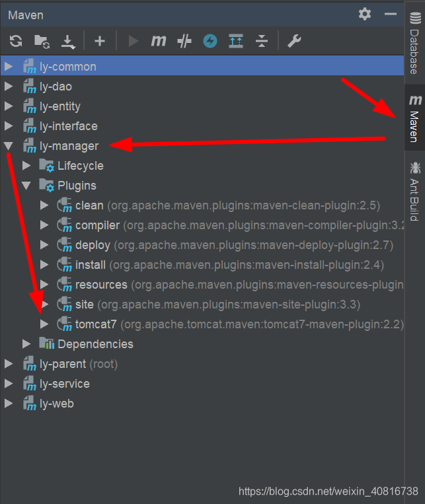
Task: Expand the Lifecycle node
Action: (x=26, y=166)
